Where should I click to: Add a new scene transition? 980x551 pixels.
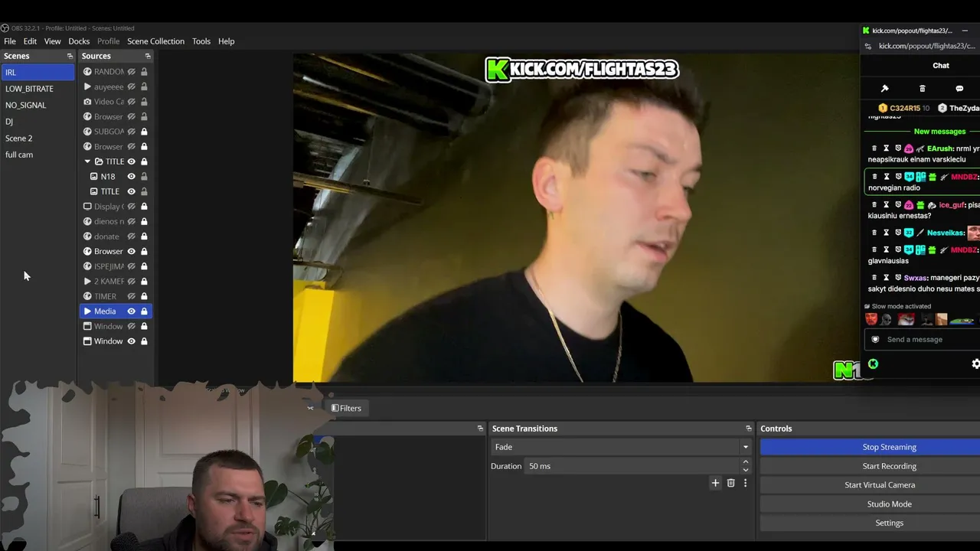(x=715, y=483)
